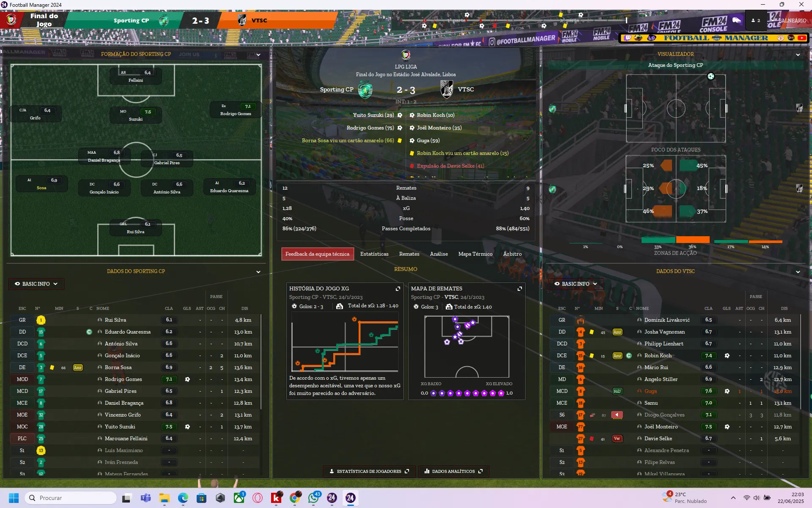812x508 pixels.
Task: Click Davie Selke's red card icon
Action: coord(592,439)
